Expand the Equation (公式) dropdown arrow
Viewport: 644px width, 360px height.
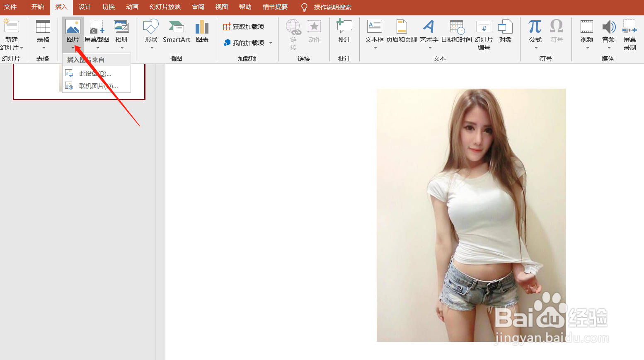(x=536, y=48)
